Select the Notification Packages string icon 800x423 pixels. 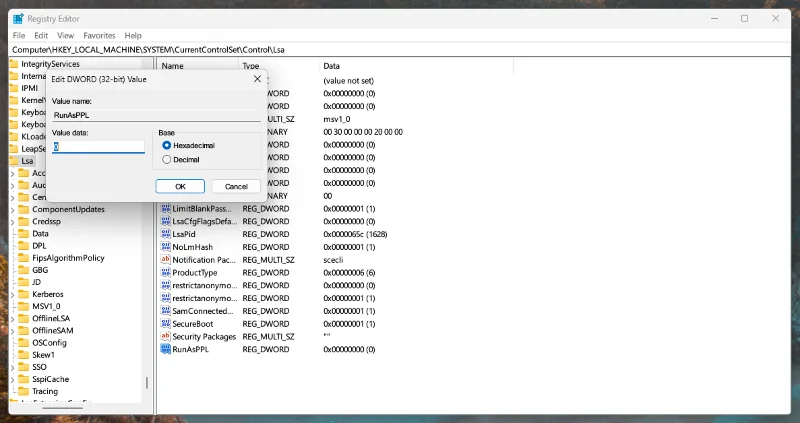(165, 259)
